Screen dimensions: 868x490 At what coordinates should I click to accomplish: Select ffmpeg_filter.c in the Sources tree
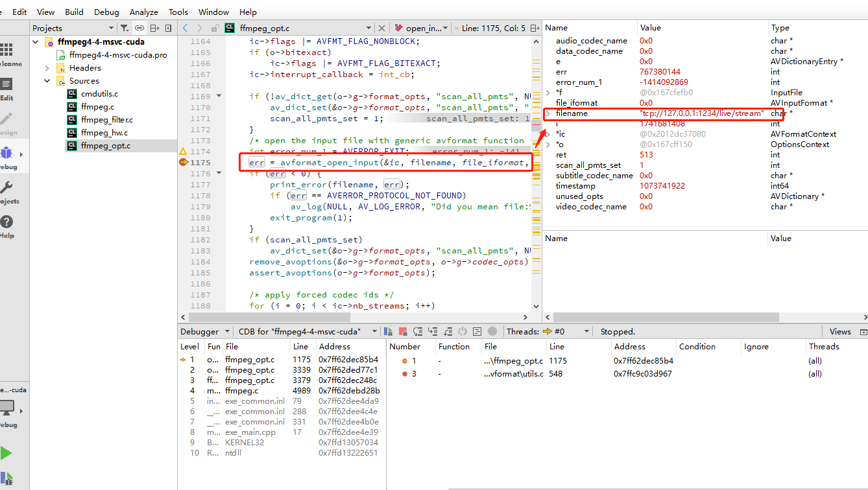107,120
